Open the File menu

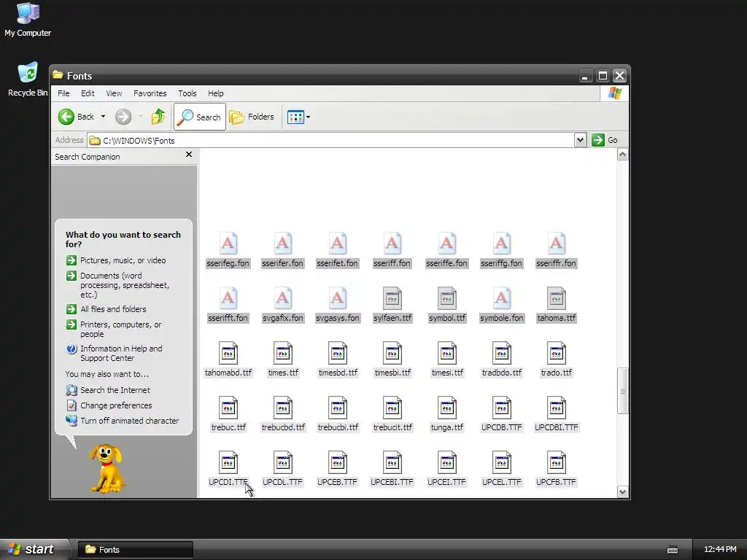(x=63, y=93)
